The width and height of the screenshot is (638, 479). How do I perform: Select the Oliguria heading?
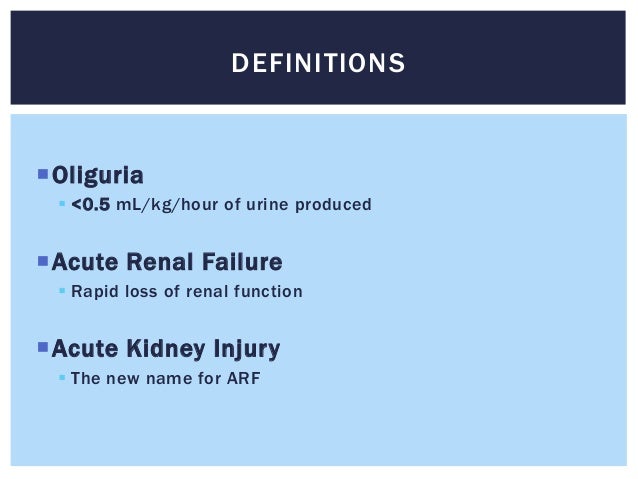(x=98, y=176)
